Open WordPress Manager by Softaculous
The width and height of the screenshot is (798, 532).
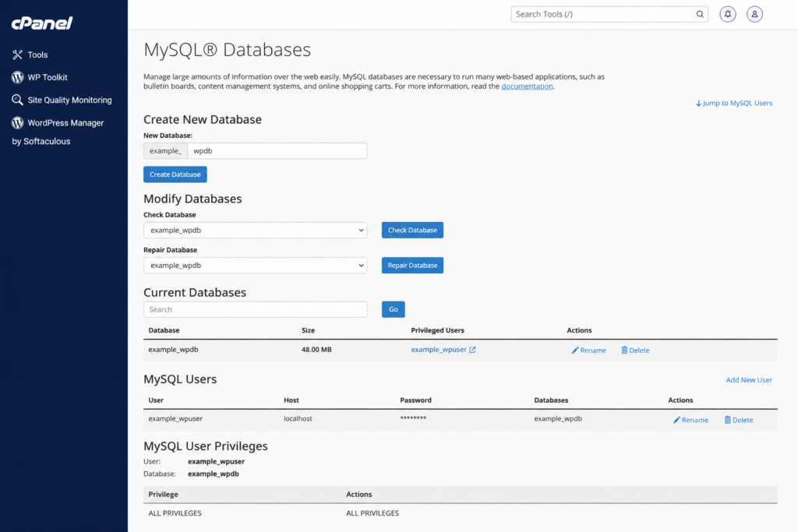[58, 132]
